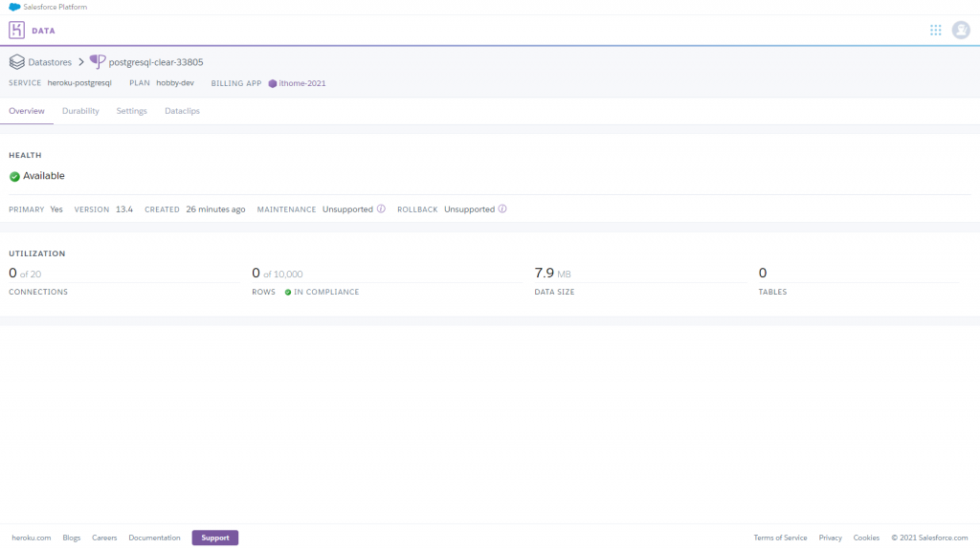Click the HEALTH section heading
This screenshot has width=980, height=549.
click(25, 155)
